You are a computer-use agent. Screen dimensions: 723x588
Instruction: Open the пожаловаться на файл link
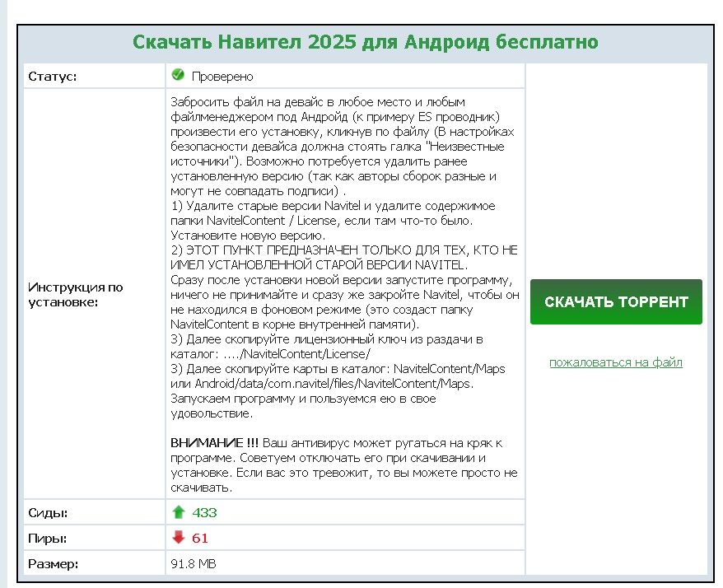point(615,362)
